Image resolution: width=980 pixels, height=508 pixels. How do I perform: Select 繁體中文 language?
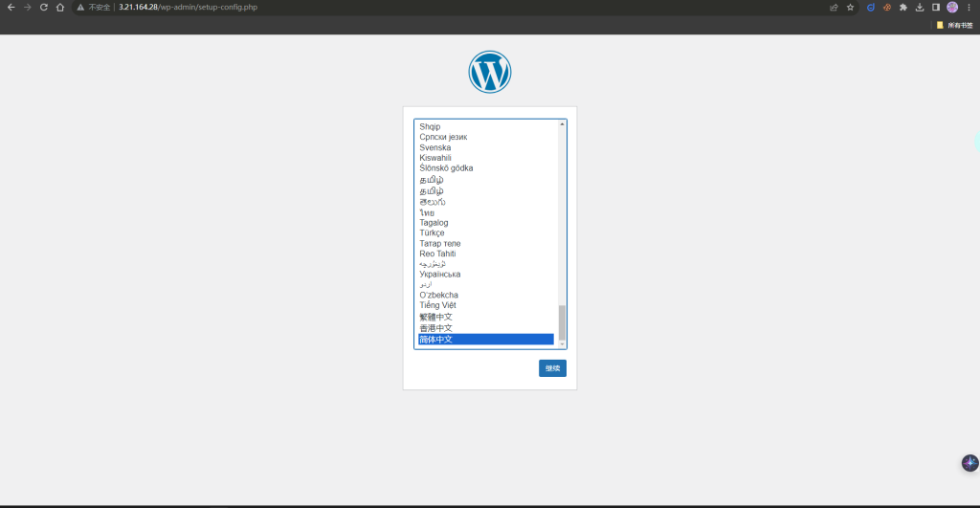click(485, 317)
